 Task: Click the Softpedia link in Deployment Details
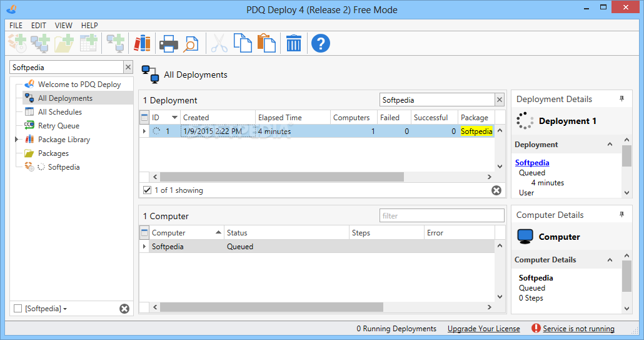click(532, 162)
